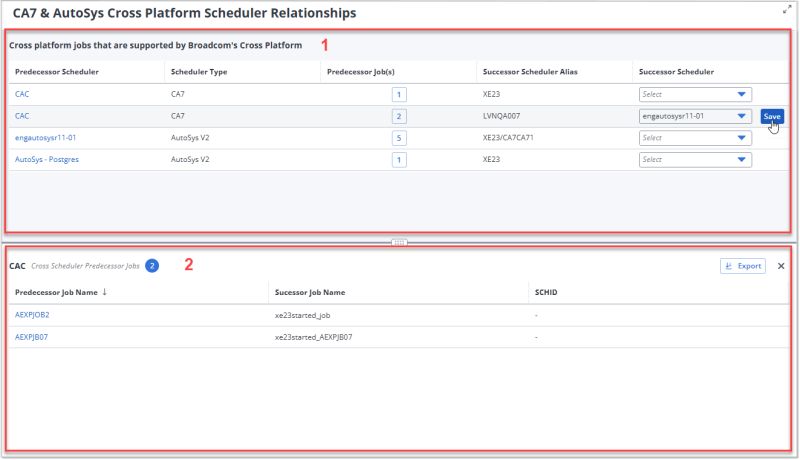Viewport: 800px width, 460px height.
Task: Export the cross scheduler predecessor jobs
Action: (x=743, y=266)
